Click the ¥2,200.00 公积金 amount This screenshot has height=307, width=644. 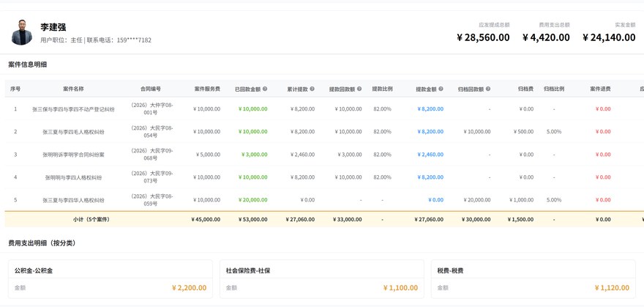click(x=190, y=288)
